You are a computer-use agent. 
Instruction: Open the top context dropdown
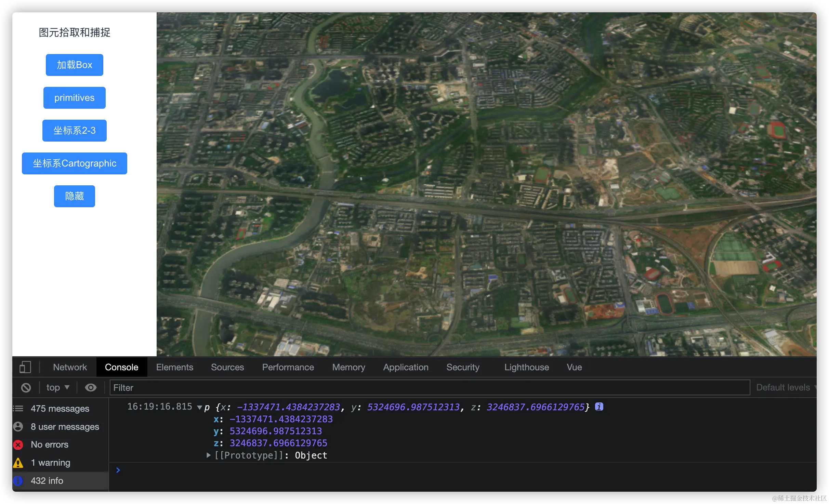pyautogui.click(x=58, y=387)
